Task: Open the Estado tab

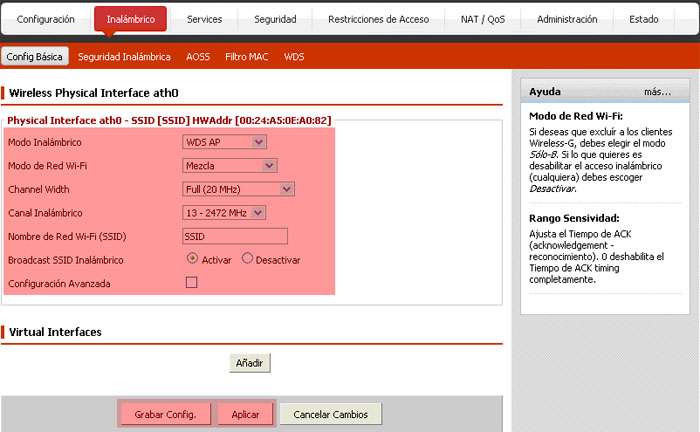Action: (643, 19)
